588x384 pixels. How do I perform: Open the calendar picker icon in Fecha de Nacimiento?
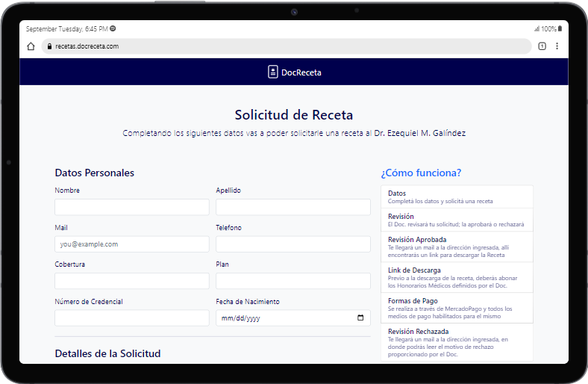(x=360, y=318)
